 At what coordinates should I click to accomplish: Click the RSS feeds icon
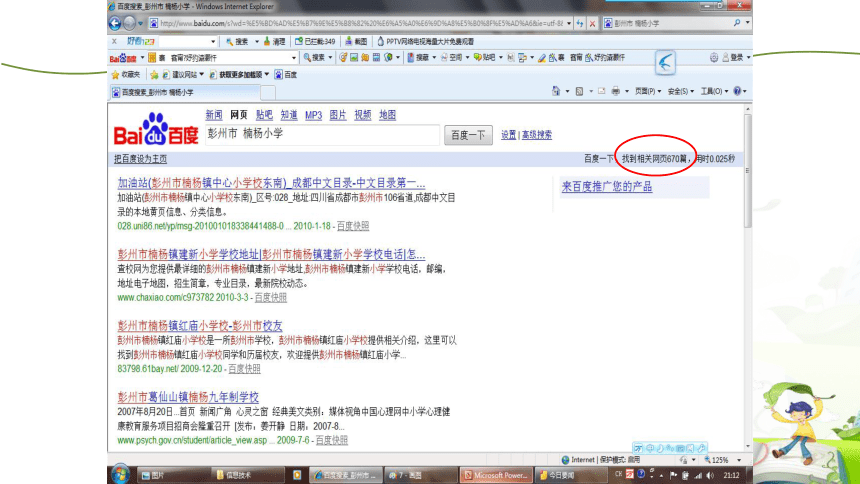coord(579,91)
